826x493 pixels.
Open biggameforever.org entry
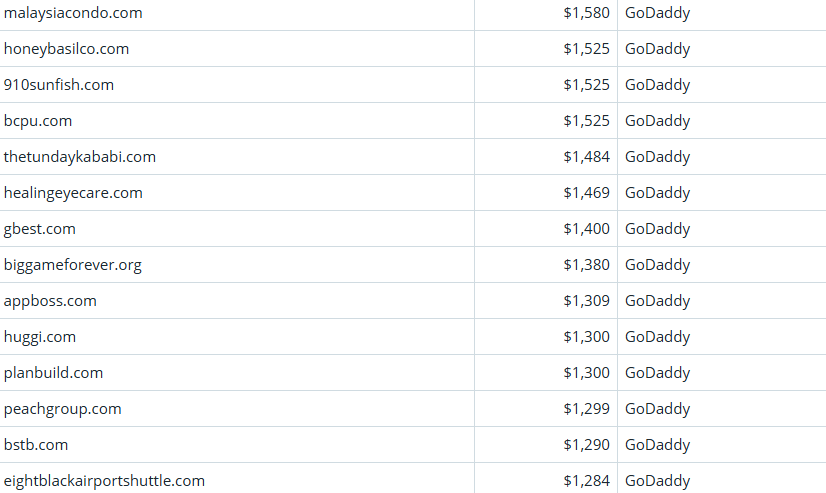[73, 265]
